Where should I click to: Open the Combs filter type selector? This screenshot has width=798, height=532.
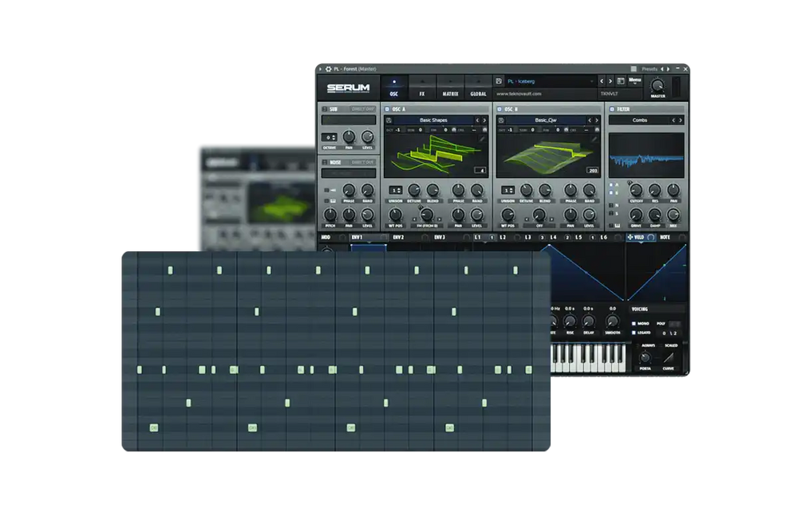(x=640, y=120)
